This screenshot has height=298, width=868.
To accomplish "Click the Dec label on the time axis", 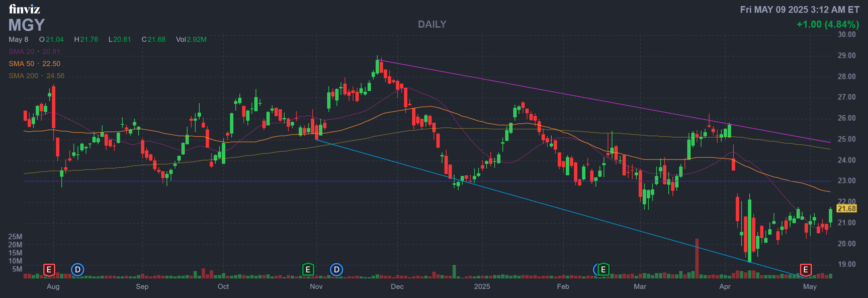I will (397, 287).
